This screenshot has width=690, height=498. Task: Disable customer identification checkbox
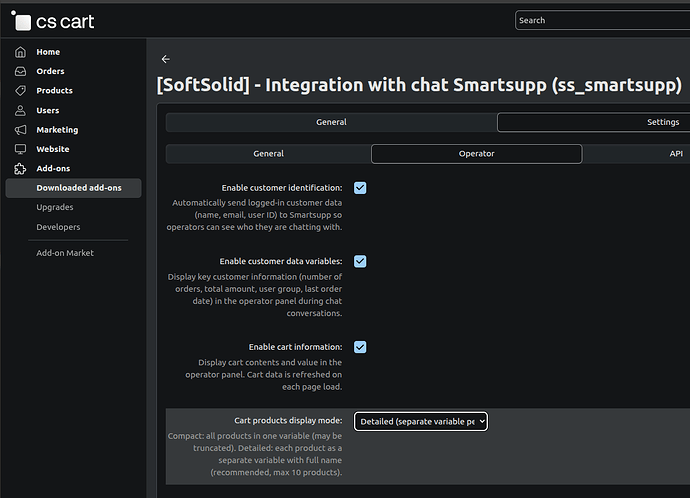(x=360, y=188)
